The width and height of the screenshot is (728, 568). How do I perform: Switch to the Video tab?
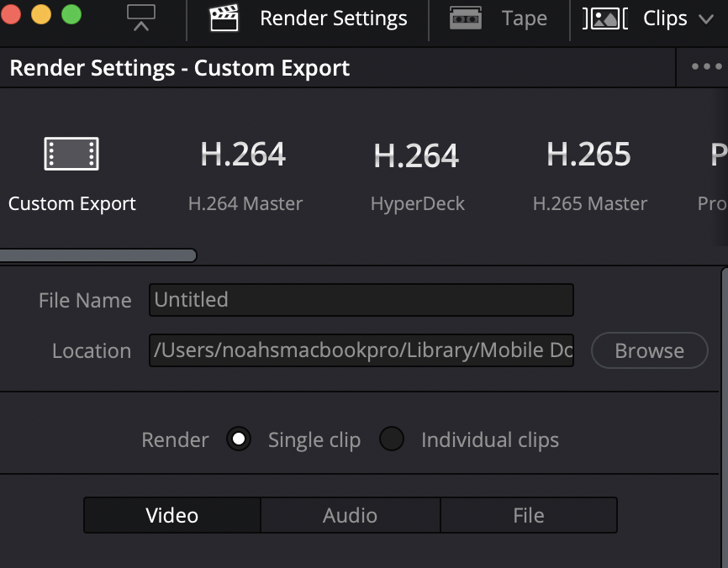click(172, 515)
